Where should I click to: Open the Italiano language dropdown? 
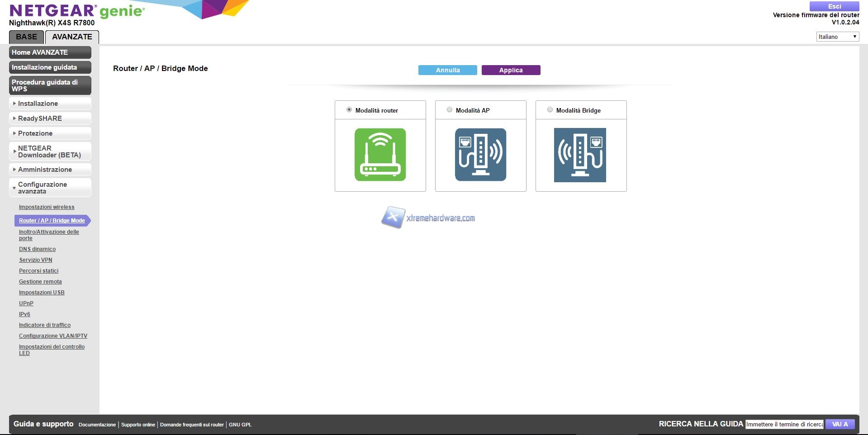[837, 37]
